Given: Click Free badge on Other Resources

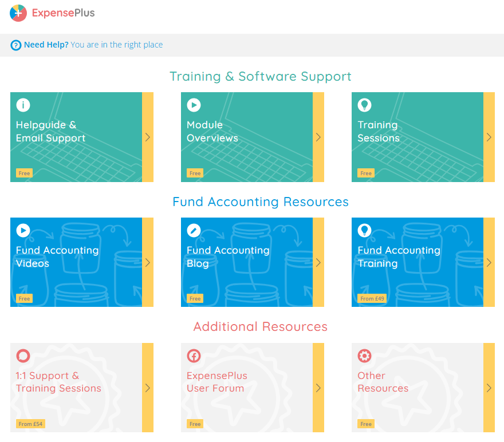Looking at the screenshot, I should (366, 424).
